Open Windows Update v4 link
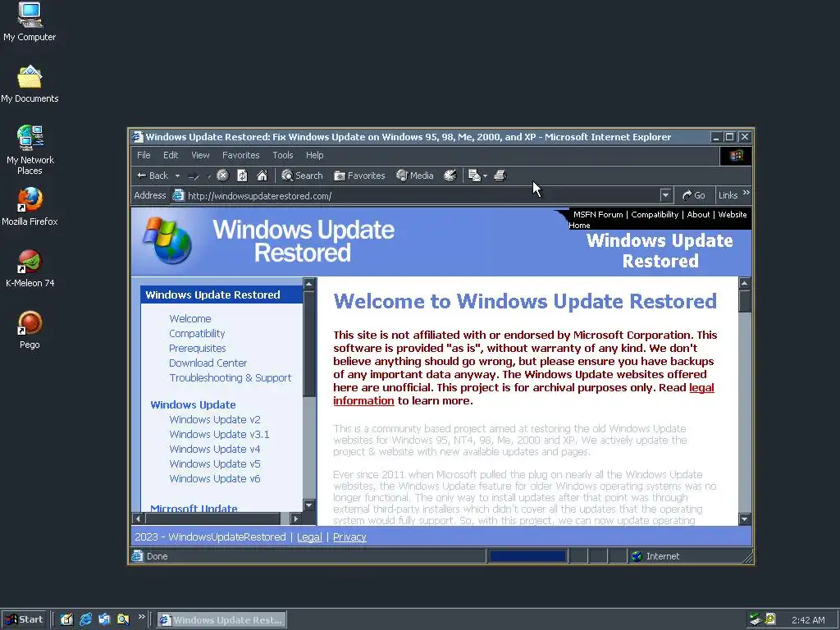This screenshot has height=630, width=840. 215,449
